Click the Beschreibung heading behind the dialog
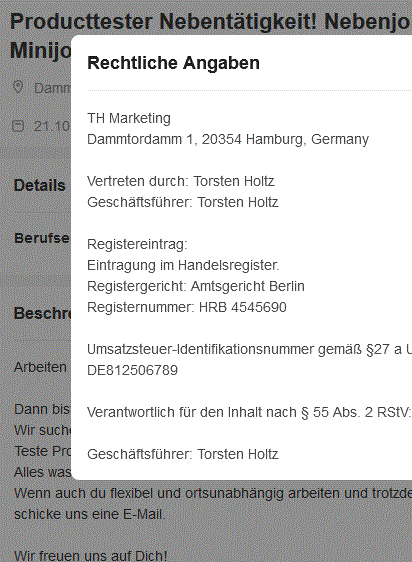 [42, 313]
